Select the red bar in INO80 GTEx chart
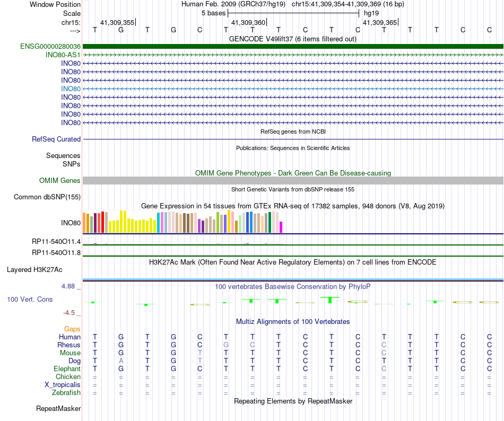504x421 pixels. 102,222
